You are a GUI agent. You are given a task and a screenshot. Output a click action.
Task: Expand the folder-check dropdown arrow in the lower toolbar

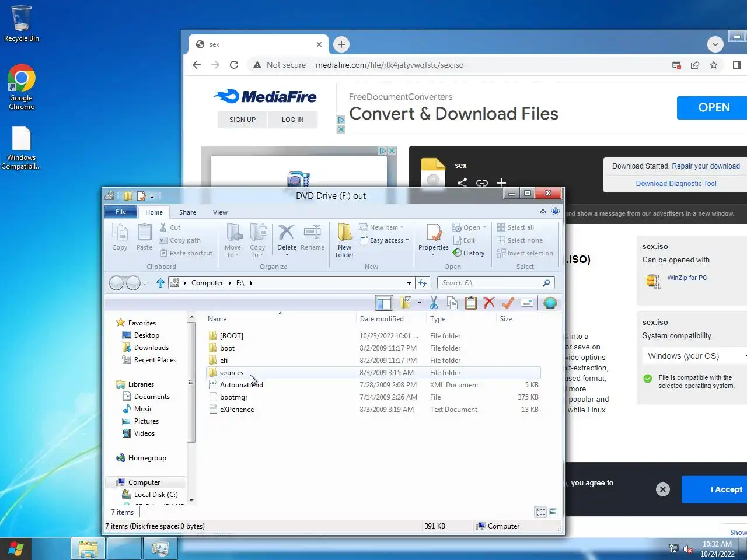click(420, 303)
